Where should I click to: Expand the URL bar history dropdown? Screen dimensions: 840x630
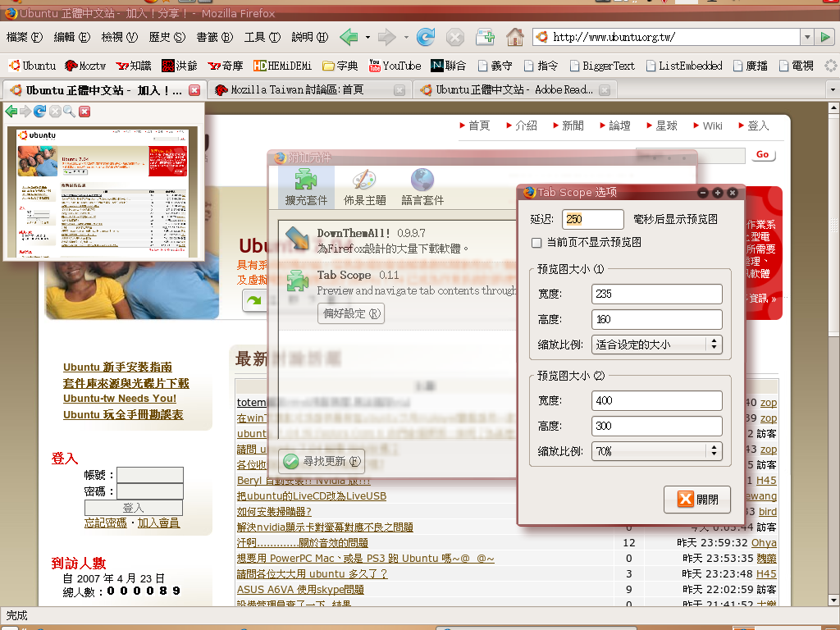(807, 37)
